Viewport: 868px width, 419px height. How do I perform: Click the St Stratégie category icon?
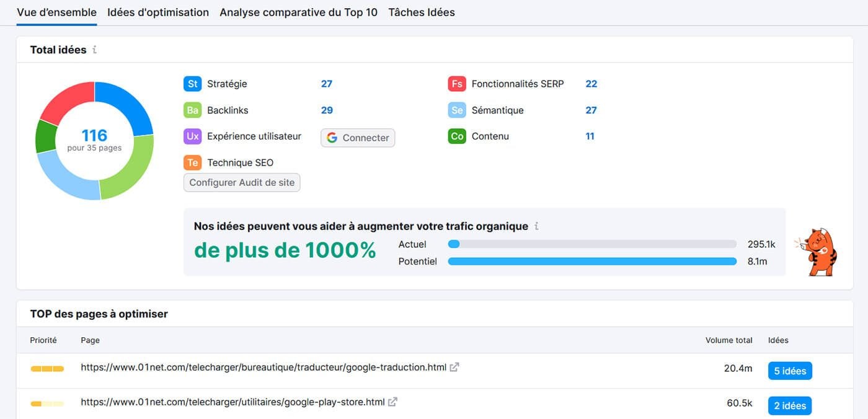pos(193,84)
